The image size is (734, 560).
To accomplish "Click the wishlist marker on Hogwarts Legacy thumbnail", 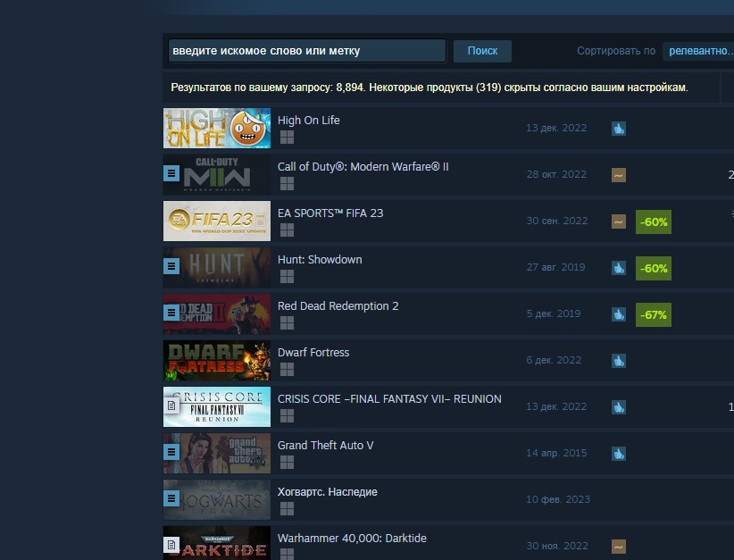I will click(x=171, y=498).
